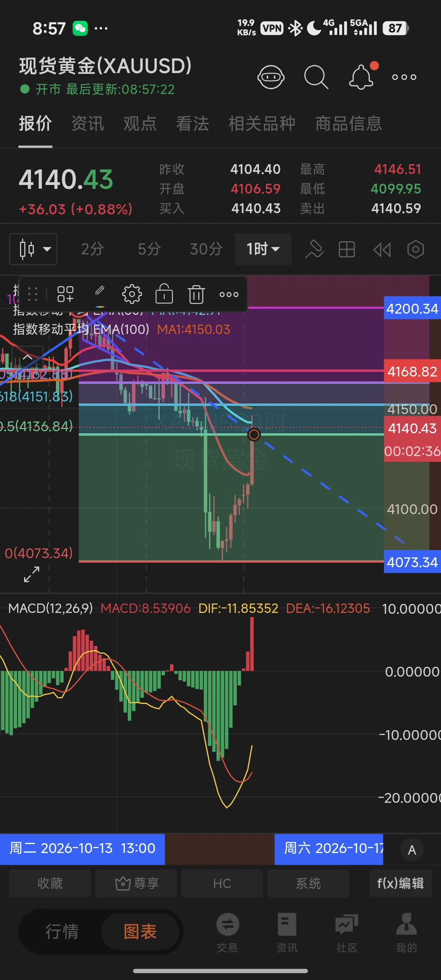Open the header three-dot more menu
The height and width of the screenshot is (980, 441).
click(x=404, y=77)
